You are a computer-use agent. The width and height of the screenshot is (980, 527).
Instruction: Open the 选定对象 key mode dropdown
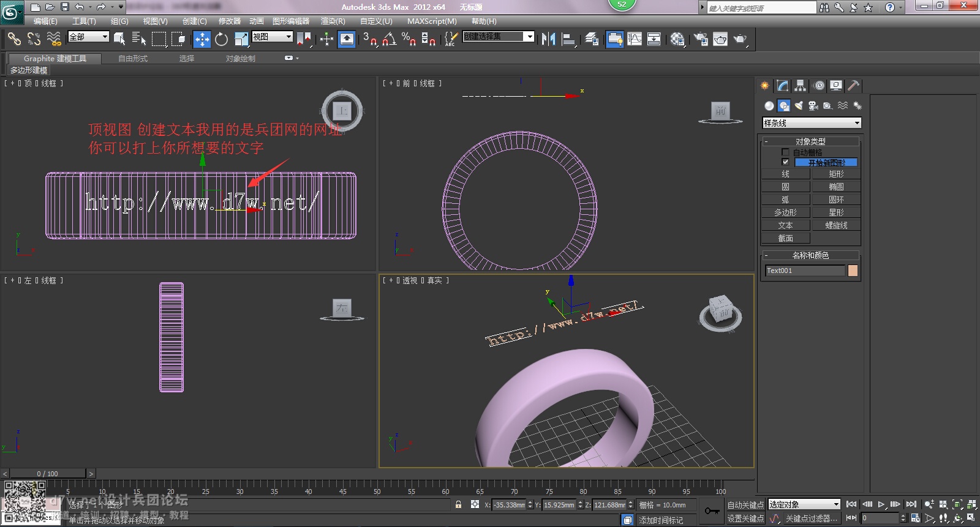(x=804, y=504)
